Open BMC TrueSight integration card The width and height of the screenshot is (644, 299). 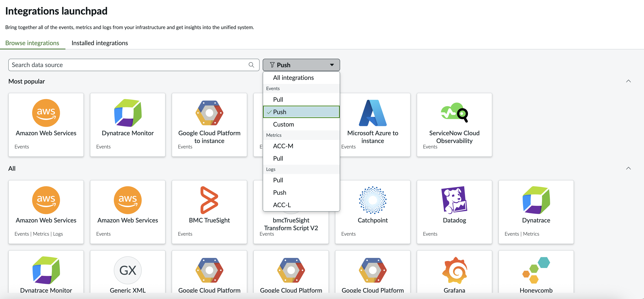(x=209, y=212)
